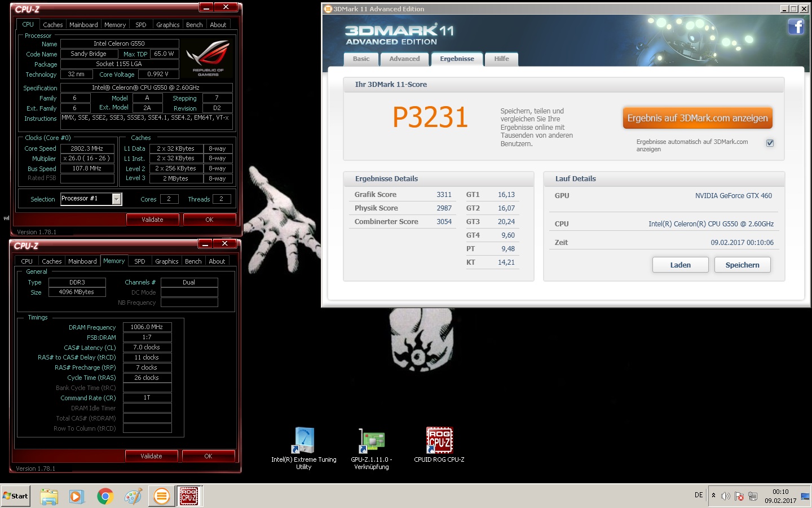Launch Google Chrome from the taskbar
812x508 pixels.
click(105, 496)
